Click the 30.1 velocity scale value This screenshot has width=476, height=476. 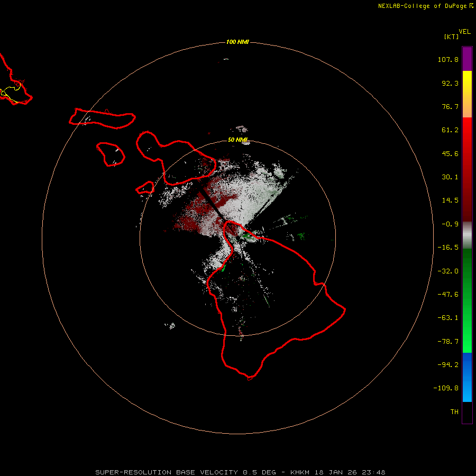point(450,177)
